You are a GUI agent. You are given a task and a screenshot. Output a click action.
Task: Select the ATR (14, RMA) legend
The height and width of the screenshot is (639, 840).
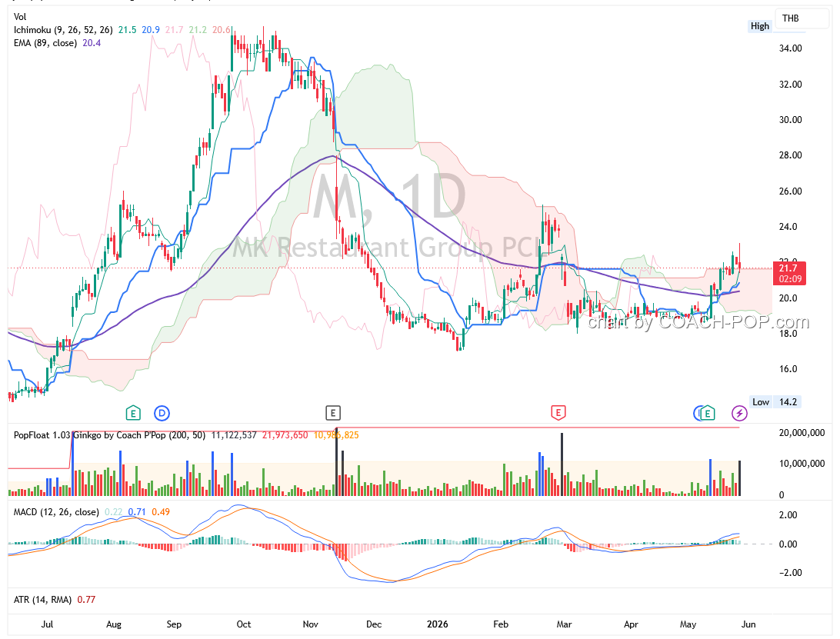point(42,599)
